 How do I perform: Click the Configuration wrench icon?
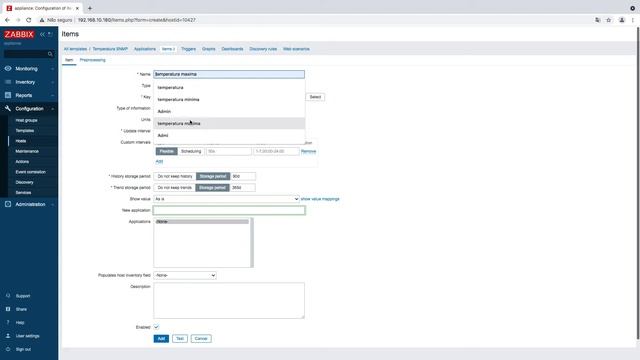(8, 109)
